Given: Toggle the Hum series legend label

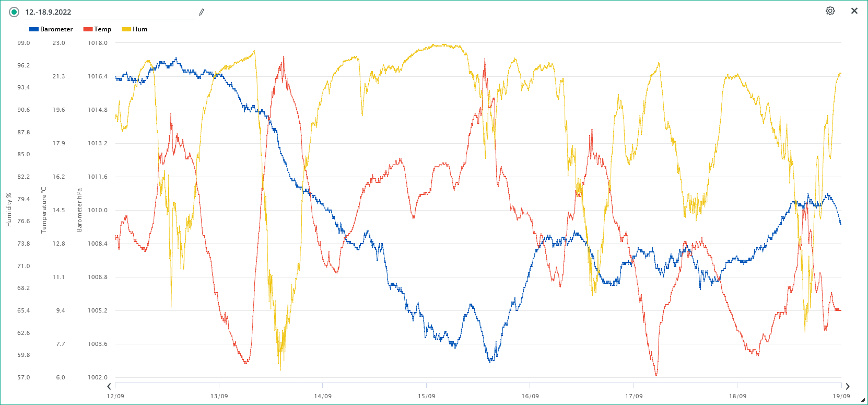Looking at the screenshot, I should tap(140, 29).
